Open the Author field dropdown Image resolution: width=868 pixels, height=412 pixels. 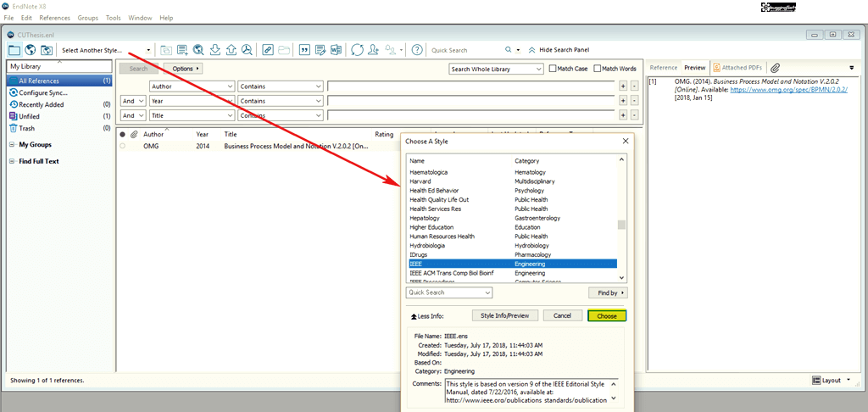pyautogui.click(x=192, y=86)
